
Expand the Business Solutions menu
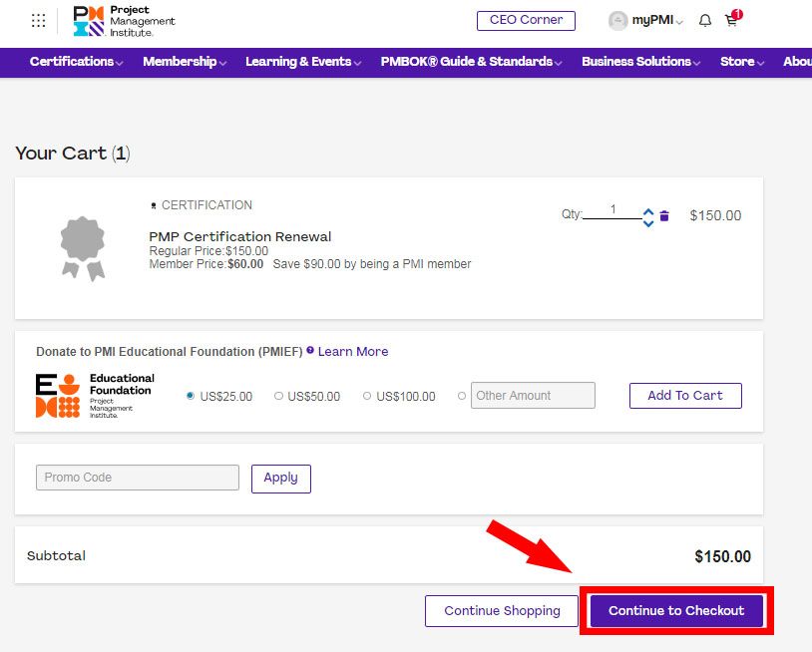[x=641, y=62]
